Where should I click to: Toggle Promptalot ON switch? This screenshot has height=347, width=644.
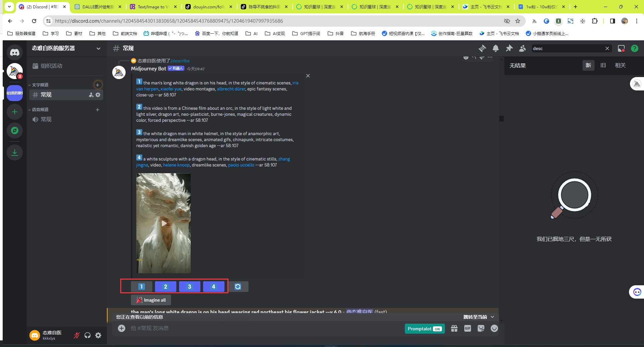(x=425, y=329)
